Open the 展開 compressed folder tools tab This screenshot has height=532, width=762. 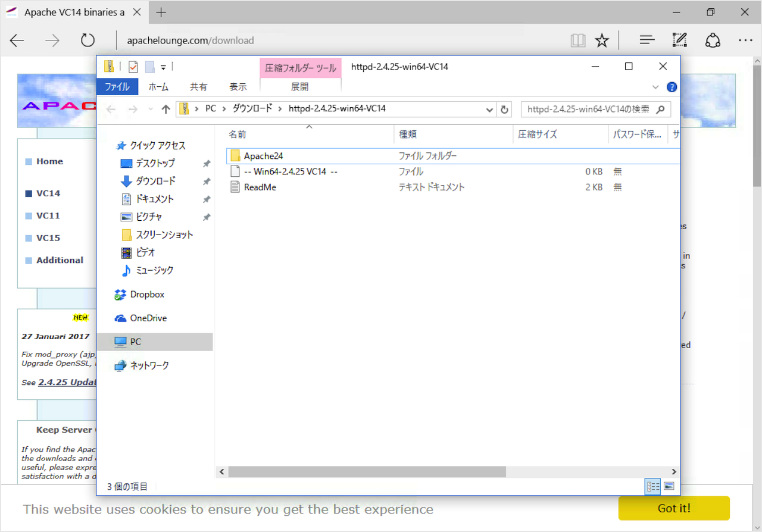point(301,86)
